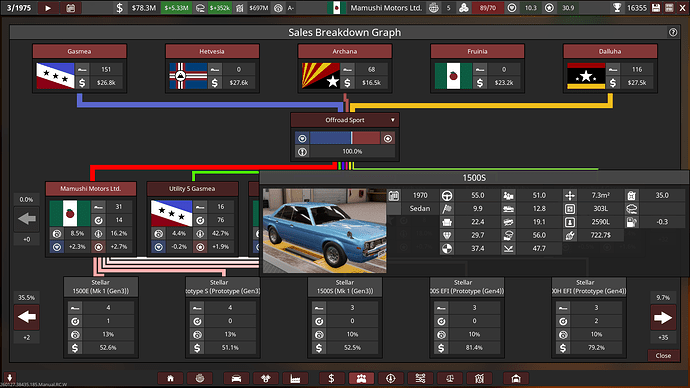690x388 pixels.
Task: Click the gray left arrow below 0.0%
Action: [27, 219]
